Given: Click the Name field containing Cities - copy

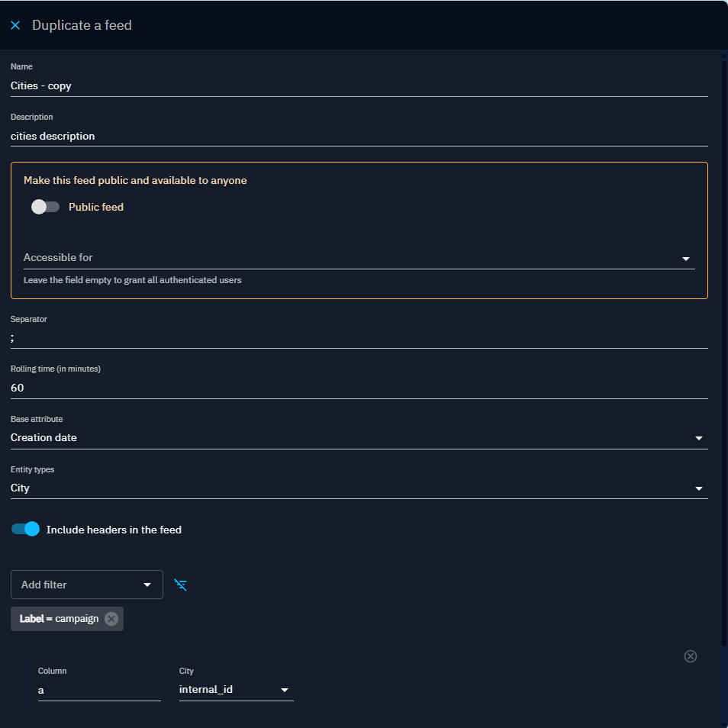Looking at the screenshot, I should pos(359,86).
